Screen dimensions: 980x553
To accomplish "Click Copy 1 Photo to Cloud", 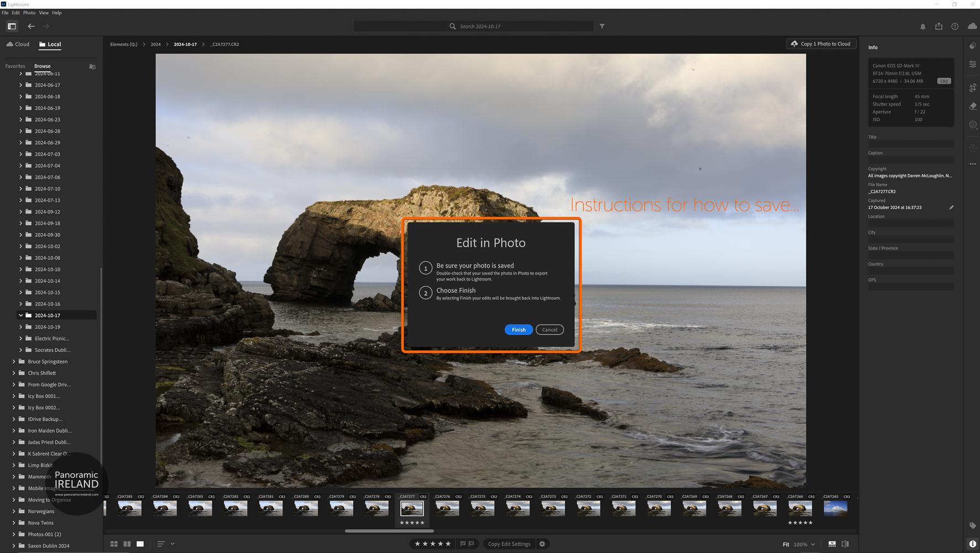I will 821,44.
